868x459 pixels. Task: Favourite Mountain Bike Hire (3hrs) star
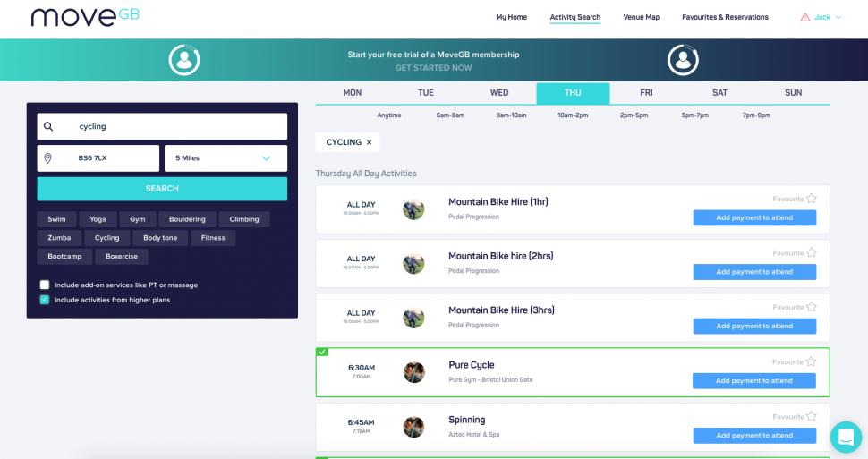(811, 307)
